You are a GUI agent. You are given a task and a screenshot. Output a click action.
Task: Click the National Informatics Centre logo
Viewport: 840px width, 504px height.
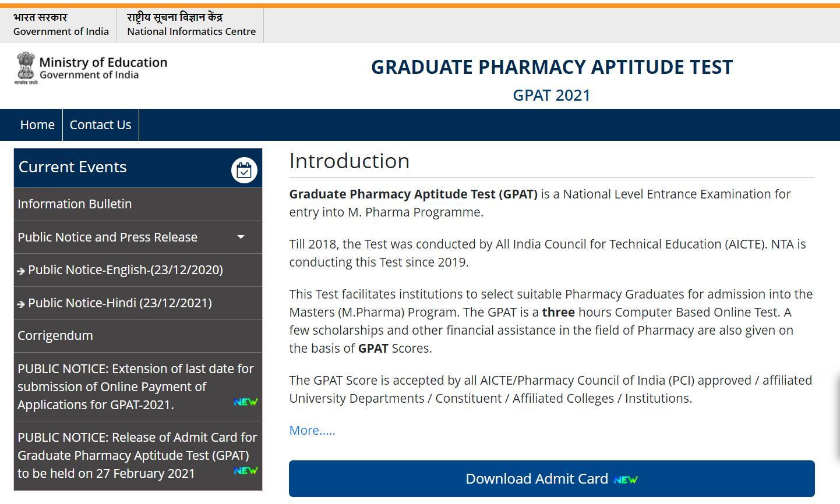190,24
